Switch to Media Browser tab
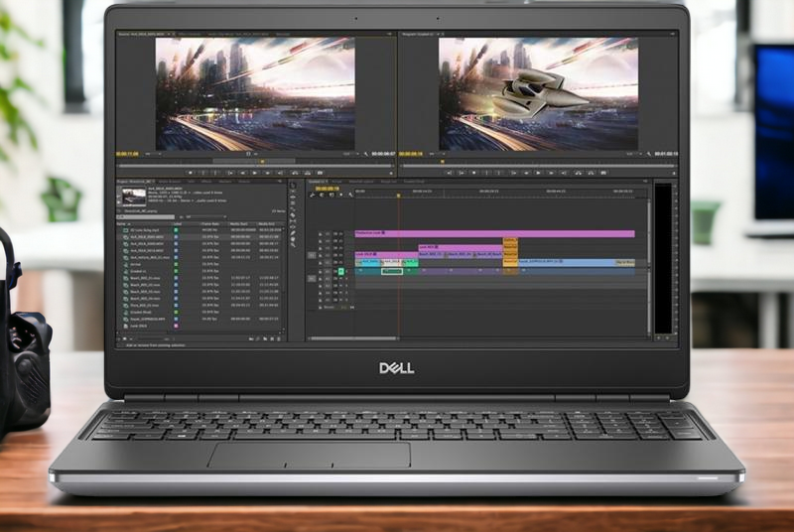This screenshot has width=794, height=532. (x=170, y=182)
